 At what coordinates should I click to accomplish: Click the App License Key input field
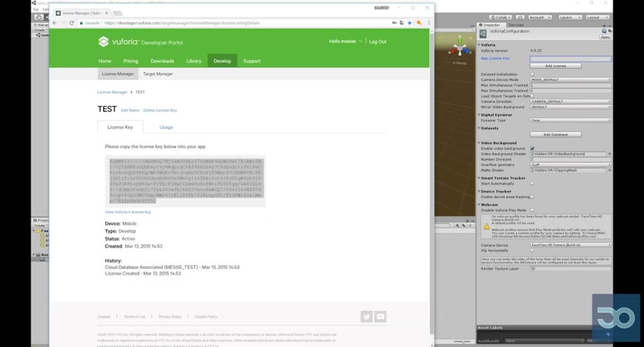[570, 58]
